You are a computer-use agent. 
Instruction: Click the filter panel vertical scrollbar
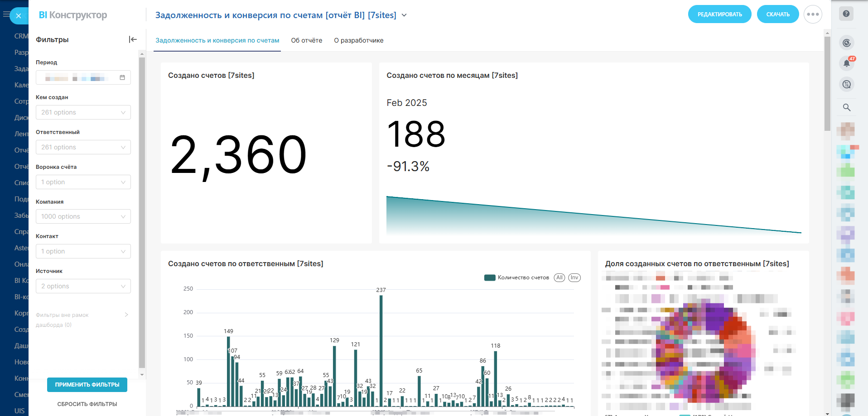tap(142, 213)
